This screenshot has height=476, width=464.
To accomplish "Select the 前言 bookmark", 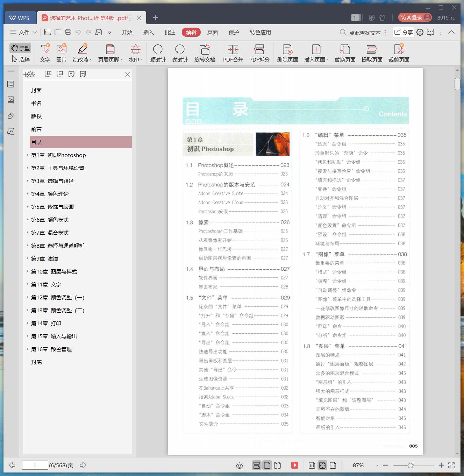I will [36, 129].
